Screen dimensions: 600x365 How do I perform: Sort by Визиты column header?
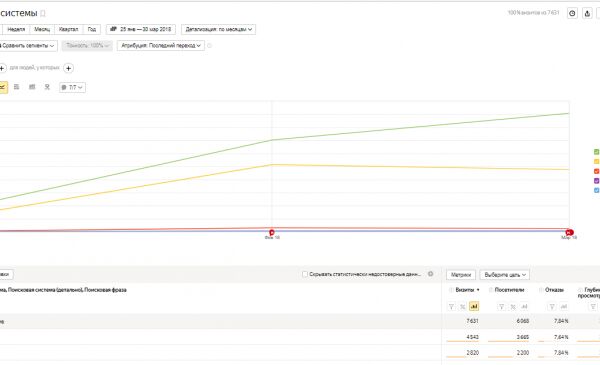tap(465, 290)
